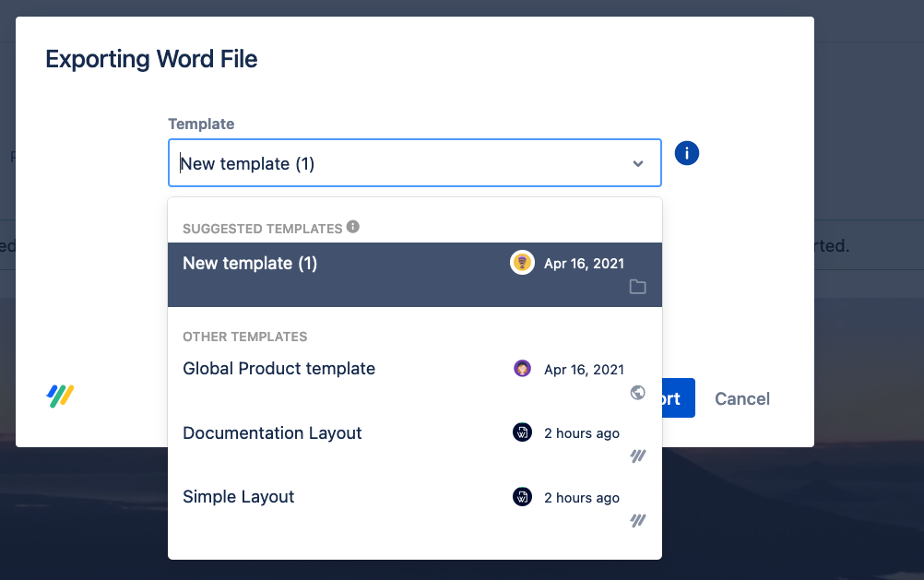Select the Simple Layout template
The image size is (924, 580).
[x=238, y=497]
